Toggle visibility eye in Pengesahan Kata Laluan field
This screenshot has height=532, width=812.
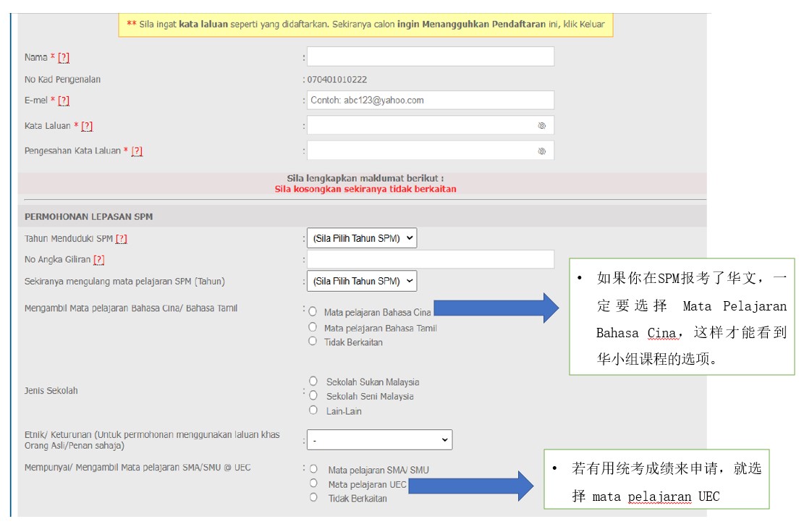(541, 151)
